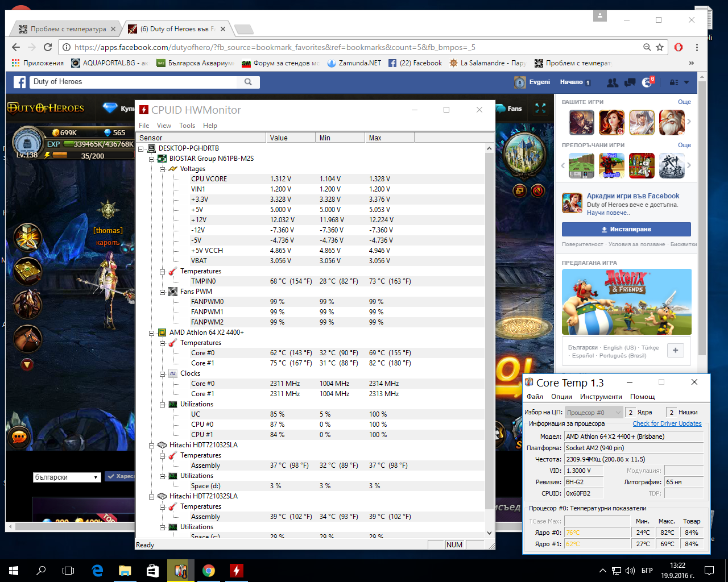
Task: Select CPU VCORE row
Action: tap(311, 179)
